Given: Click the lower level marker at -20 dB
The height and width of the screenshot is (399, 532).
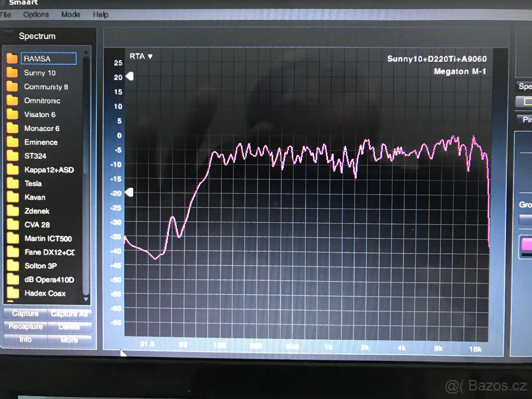Looking at the screenshot, I should (129, 192).
